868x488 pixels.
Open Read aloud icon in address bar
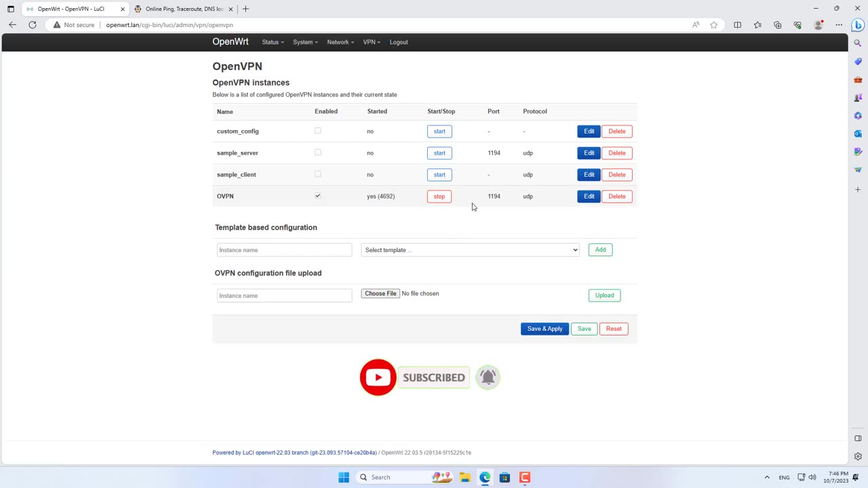pos(696,25)
